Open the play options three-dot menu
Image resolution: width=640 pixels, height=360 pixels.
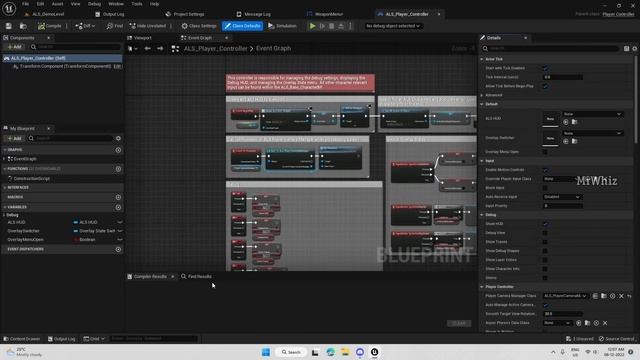(350, 26)
